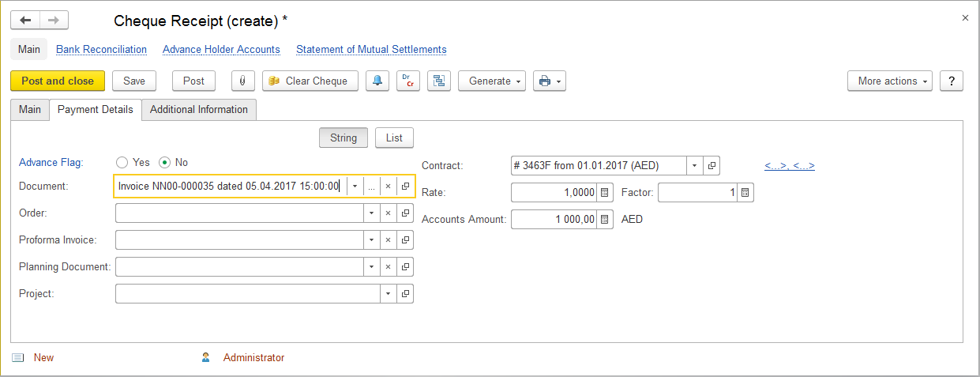Click into the Planning Document field
Image resolution: width=980 pixels, height=377 pixels.
[239, 267]
